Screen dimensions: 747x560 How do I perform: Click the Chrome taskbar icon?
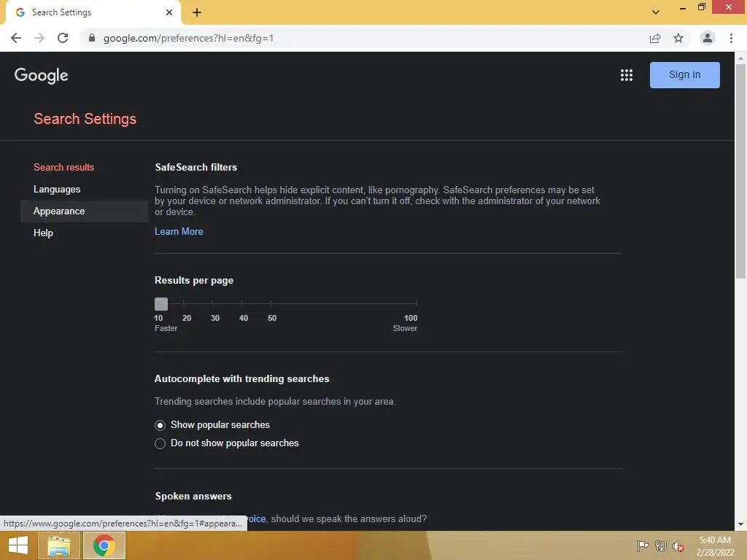tap(104, 545)
